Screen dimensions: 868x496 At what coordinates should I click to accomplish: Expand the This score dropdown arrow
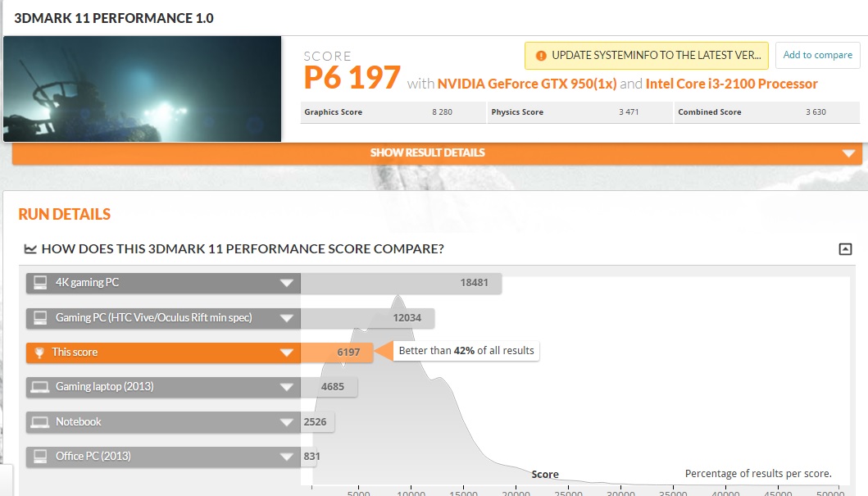click(x=288, y=352)
